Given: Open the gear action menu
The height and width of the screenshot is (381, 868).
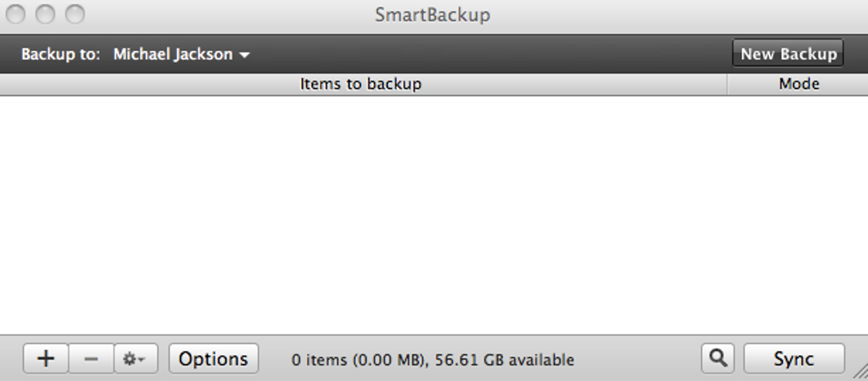Looking at the screenshot, I should [135, 359].
